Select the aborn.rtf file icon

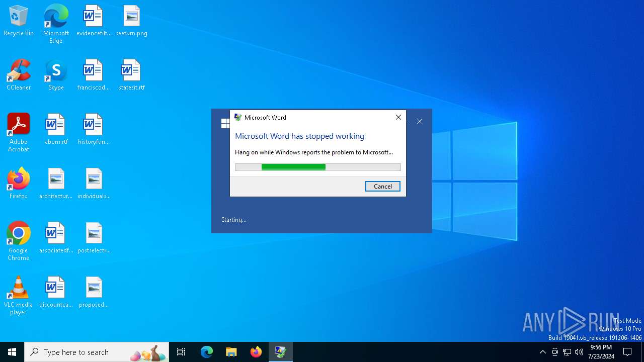[56, 130]
